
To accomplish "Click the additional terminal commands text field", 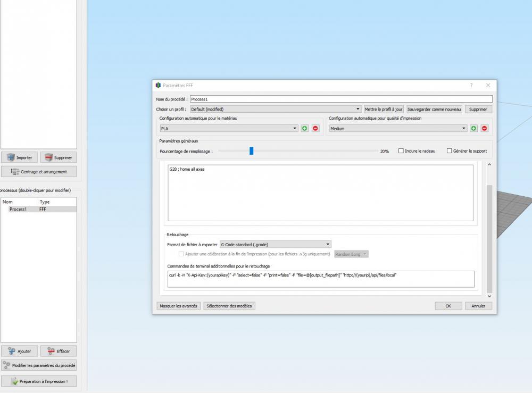I will 321,279.
